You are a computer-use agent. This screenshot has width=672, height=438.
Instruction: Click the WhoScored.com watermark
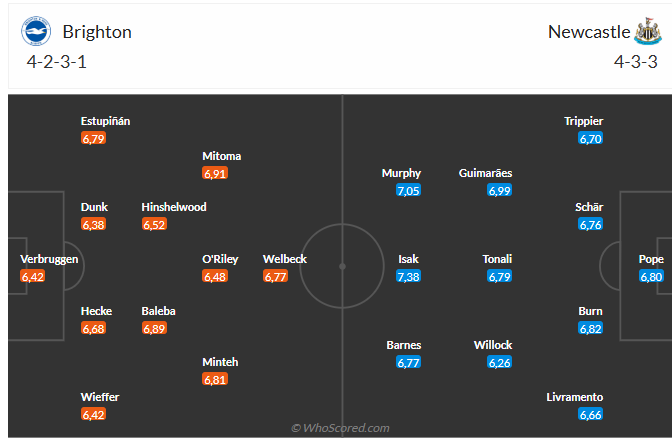pos(340,428)
